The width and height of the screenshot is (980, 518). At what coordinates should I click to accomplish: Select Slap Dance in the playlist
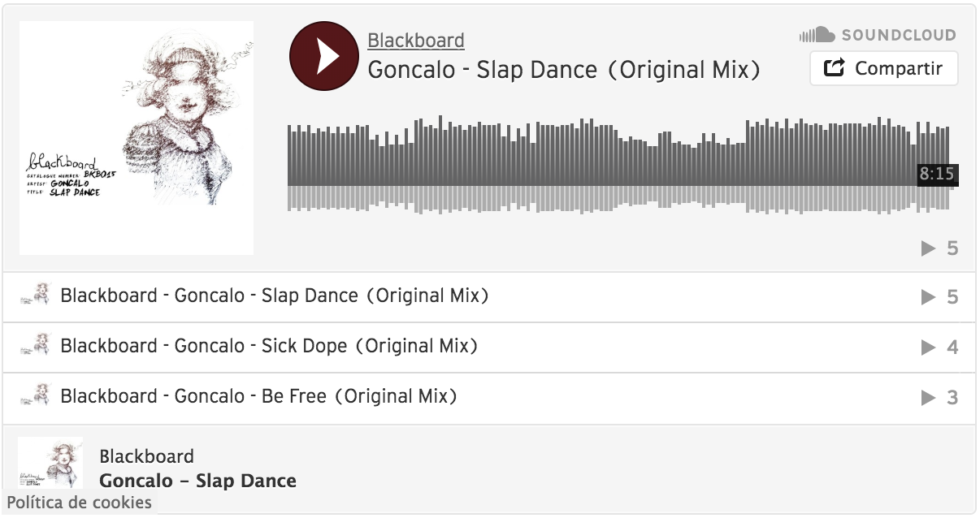point(489,297)
